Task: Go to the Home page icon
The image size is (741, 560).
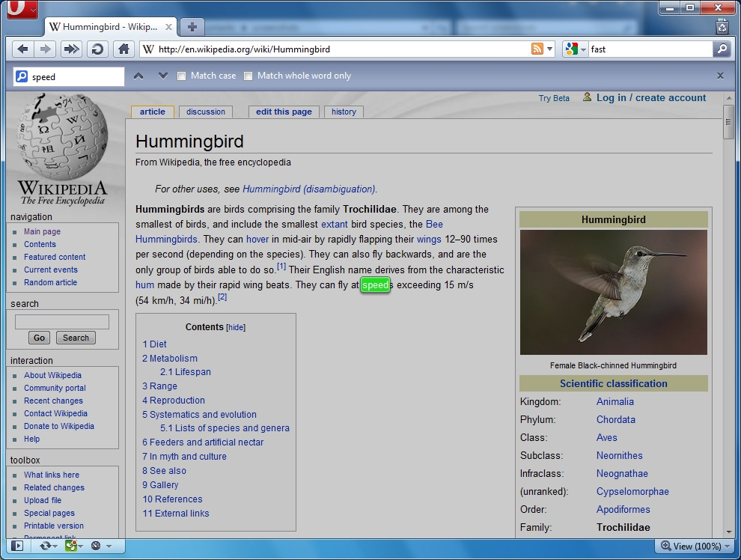Action: click(x=124, y=49)
